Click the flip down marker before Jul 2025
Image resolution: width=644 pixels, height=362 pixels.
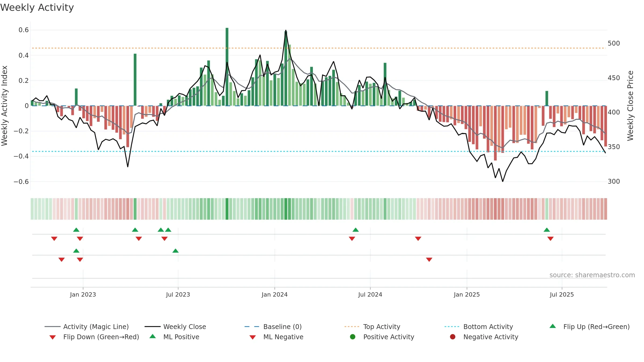coord(550,239)
